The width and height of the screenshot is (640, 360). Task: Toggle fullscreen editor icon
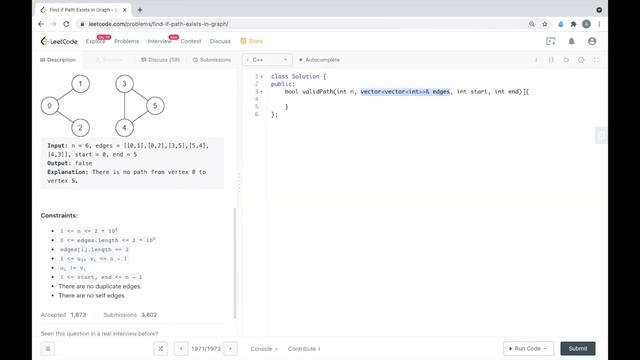coord(596,60)
